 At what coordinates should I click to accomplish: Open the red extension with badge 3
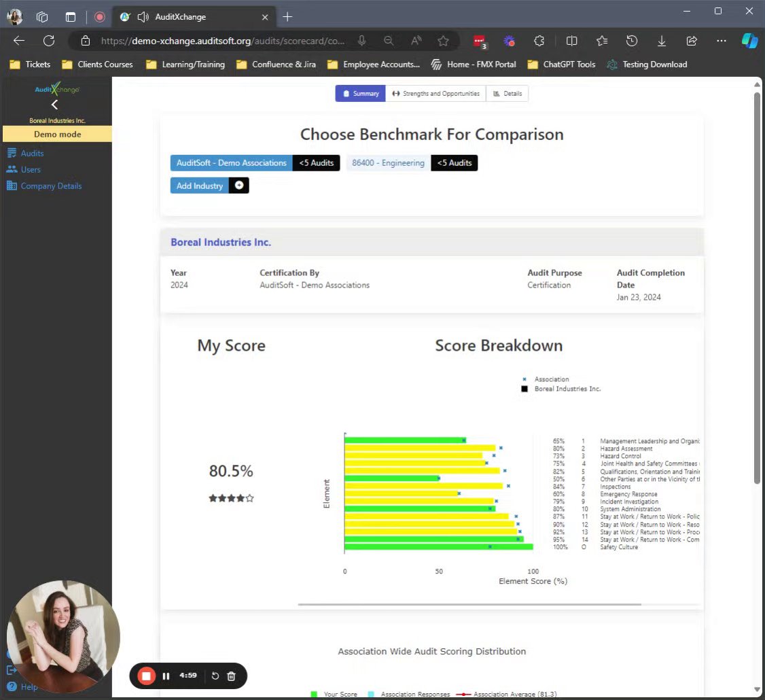coord(480,41)
